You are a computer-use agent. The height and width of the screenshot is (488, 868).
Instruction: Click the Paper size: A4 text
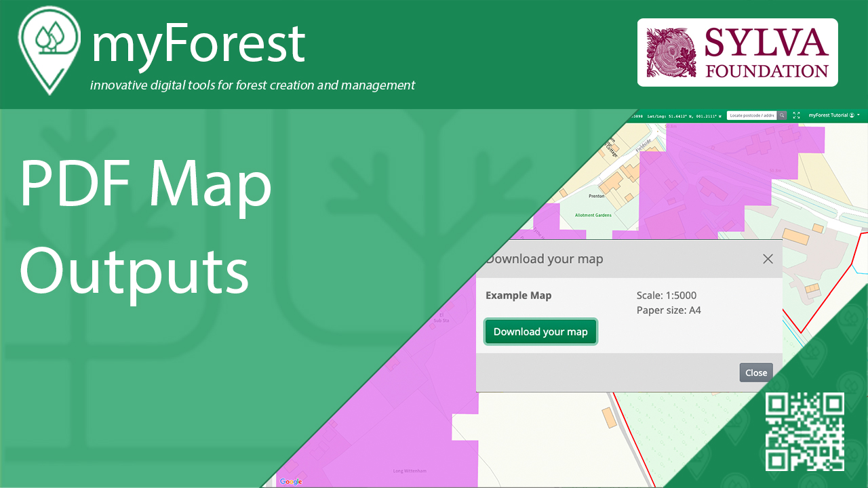point(668,310)
